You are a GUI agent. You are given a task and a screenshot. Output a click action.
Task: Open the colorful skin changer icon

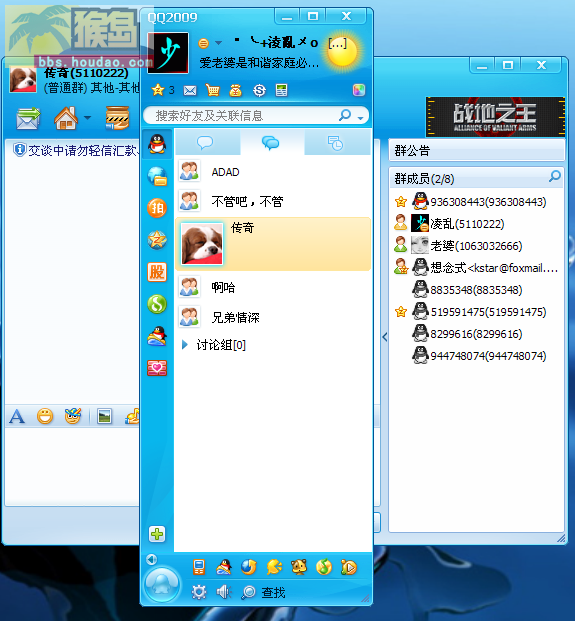click(x=359, y=90)
